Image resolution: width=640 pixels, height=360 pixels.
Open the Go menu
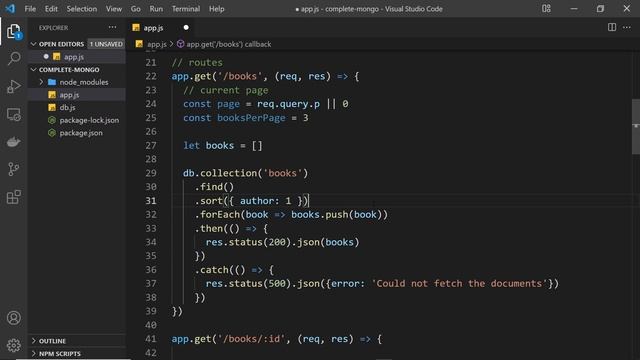(136, 9)
